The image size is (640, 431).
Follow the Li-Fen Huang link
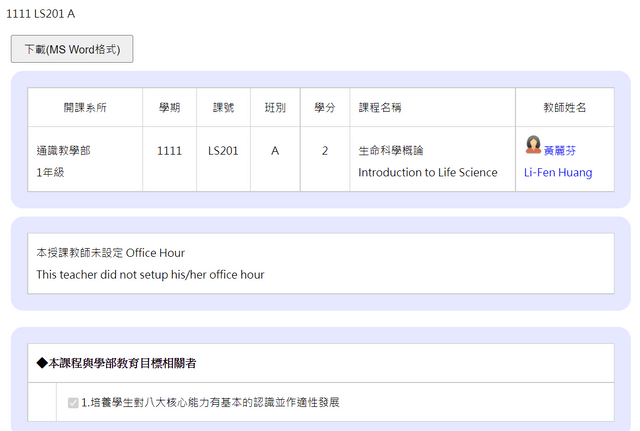point(558,173)
